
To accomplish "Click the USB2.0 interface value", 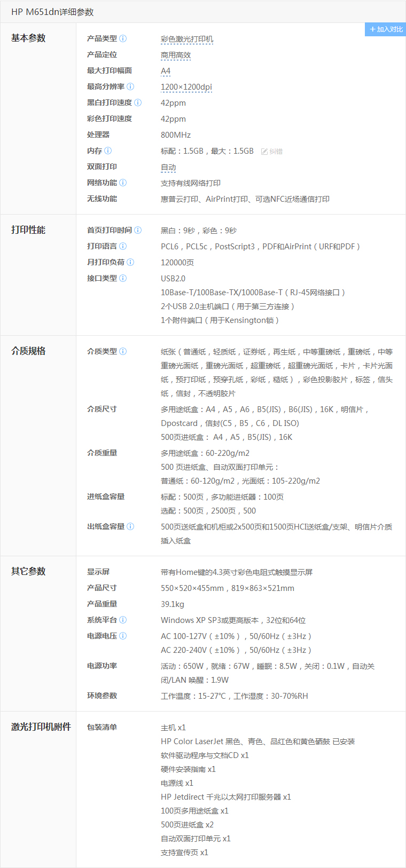I will [x=173, y=279].
